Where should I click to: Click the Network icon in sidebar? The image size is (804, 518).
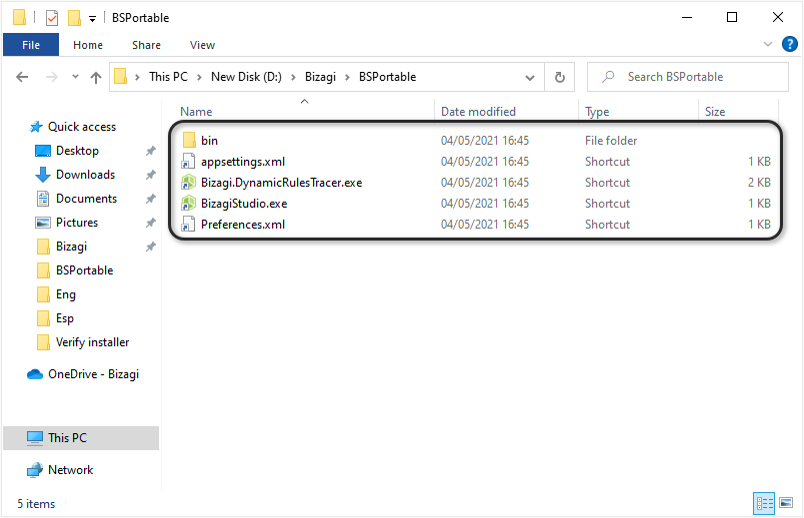[x=35, y=470]
